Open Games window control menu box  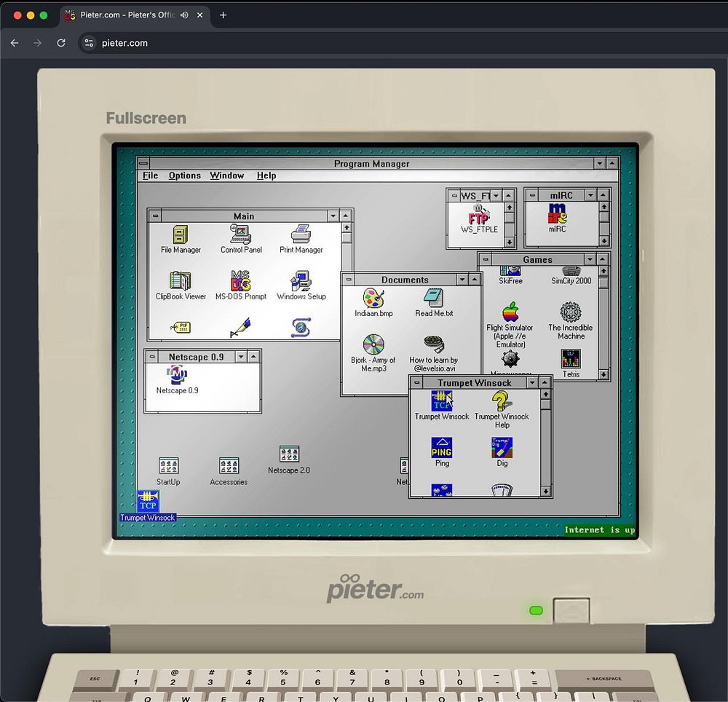click(x=486, y=259)
